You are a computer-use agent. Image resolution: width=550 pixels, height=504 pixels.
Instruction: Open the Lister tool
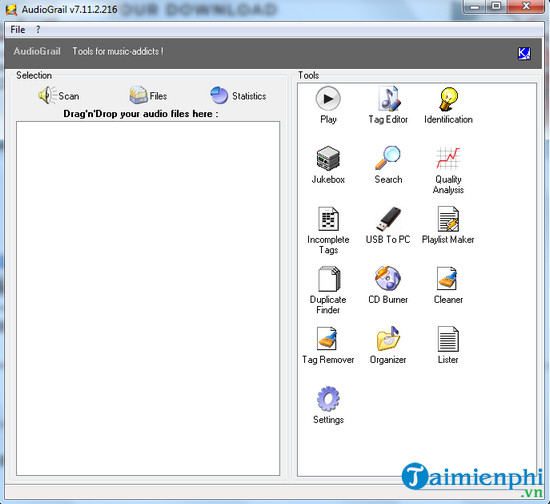448,345
